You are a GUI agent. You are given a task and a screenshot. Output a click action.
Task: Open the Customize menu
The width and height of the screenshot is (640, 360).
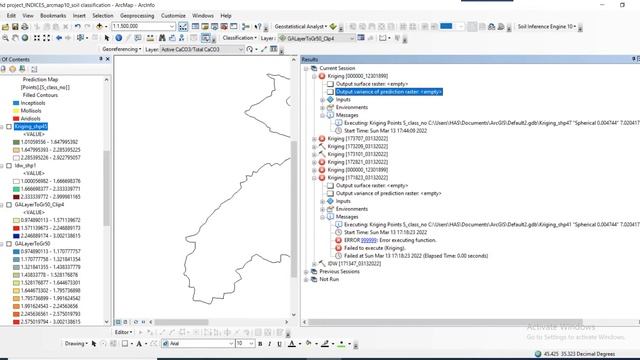pyautogui.click(x=173, y=16)
